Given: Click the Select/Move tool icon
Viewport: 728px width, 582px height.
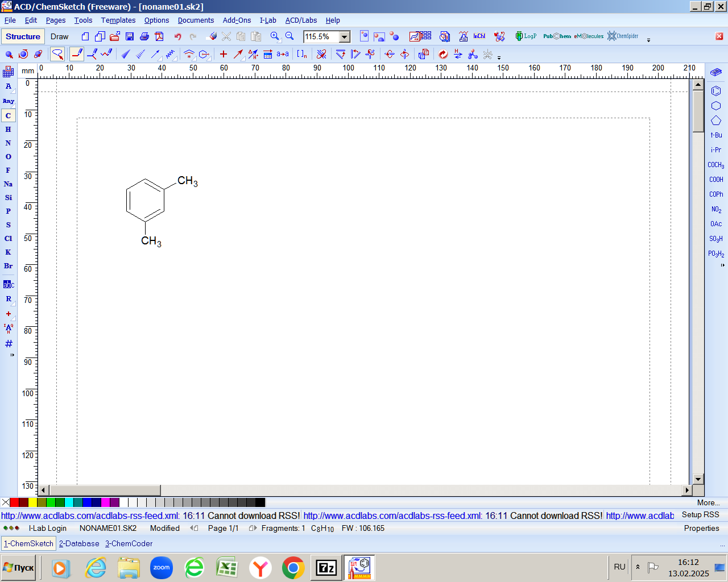Looking at the screenshot, I should pyautogui.click(x=9, y=54).
